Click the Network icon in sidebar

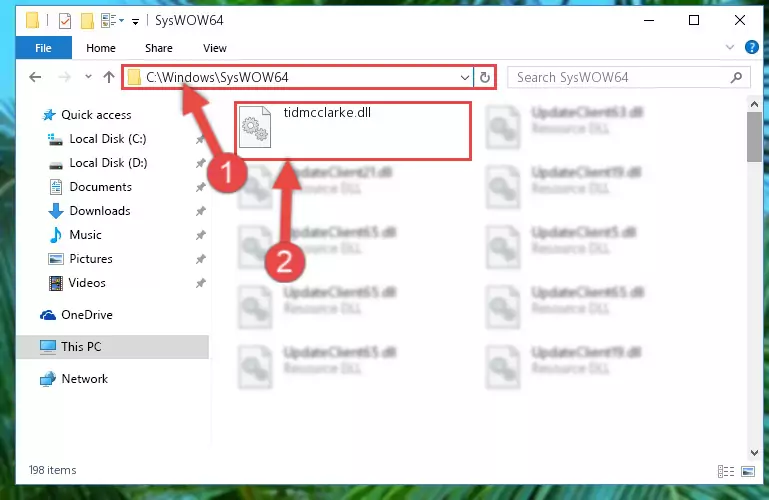[x=48, y=379]
